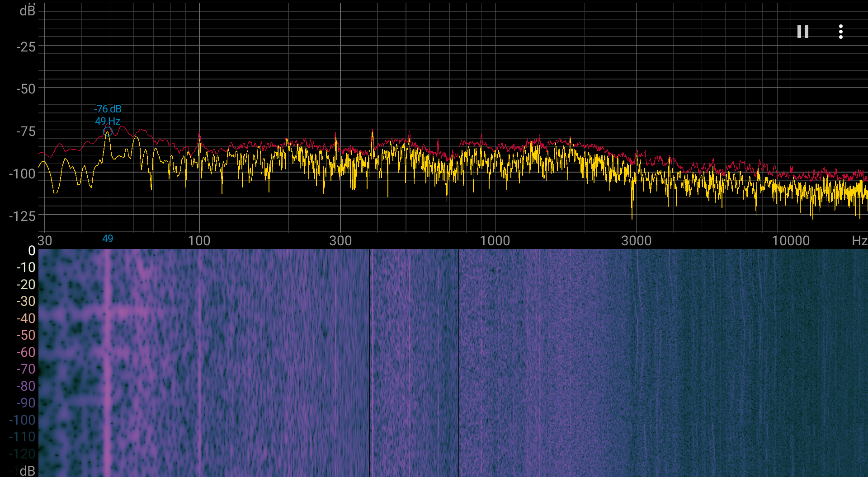
Task: Click the 1000 label on the frequency axis
Action: 495,240
